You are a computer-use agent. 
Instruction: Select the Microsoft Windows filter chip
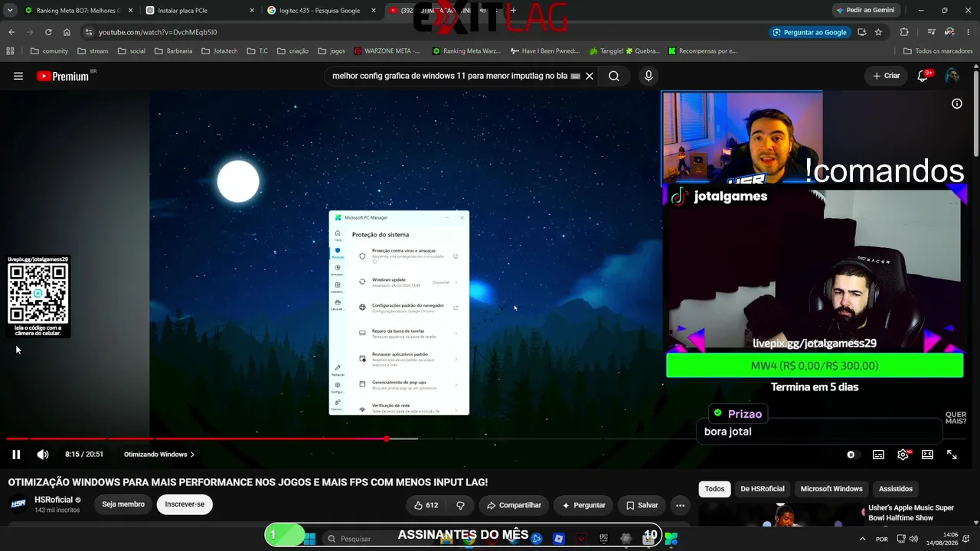831,489
